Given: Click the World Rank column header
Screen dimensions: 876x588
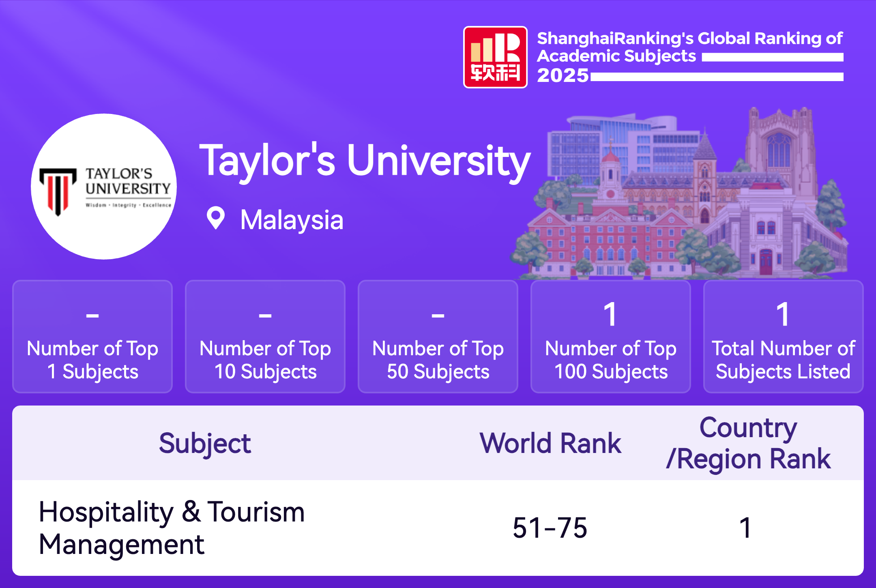Looking at the screenshot, I should (550, 443).
